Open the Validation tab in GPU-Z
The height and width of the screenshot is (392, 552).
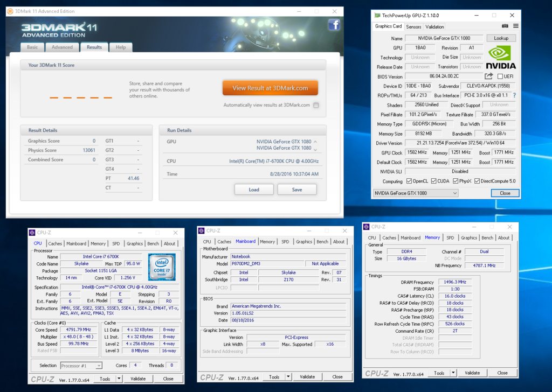tap(434, 27)
